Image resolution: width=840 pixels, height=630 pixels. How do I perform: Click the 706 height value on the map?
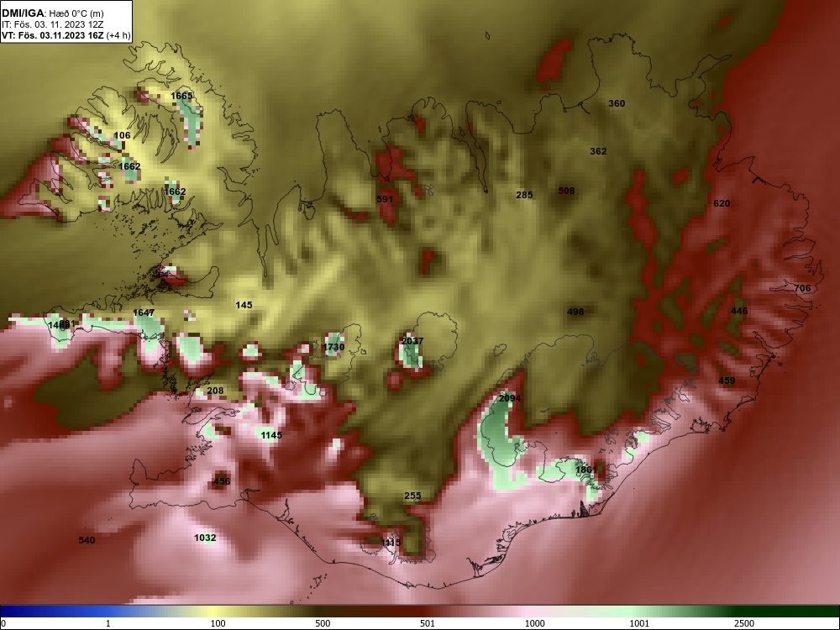click(x=802, y=288)
